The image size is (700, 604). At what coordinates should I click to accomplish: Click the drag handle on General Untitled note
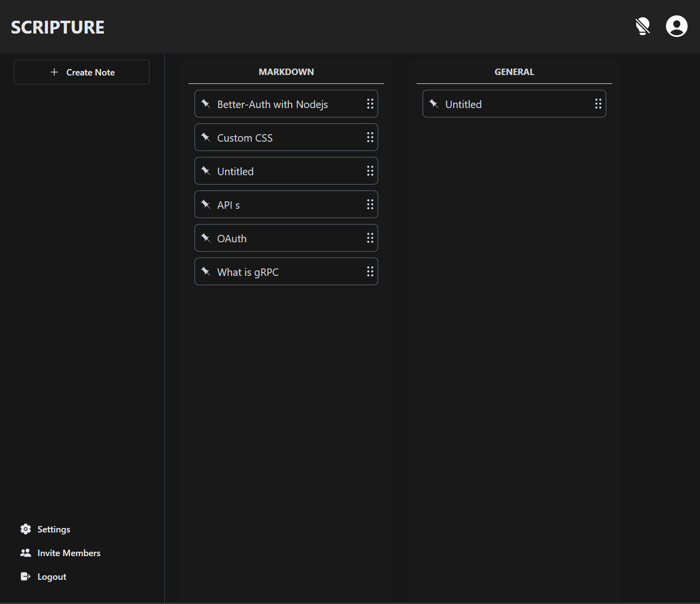point(598,104)
